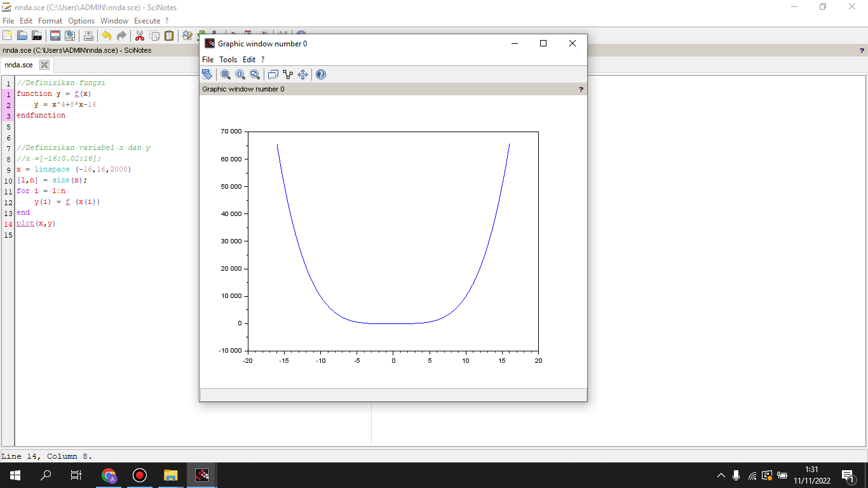Open the Format menu in SciNotes

(50, 21)
